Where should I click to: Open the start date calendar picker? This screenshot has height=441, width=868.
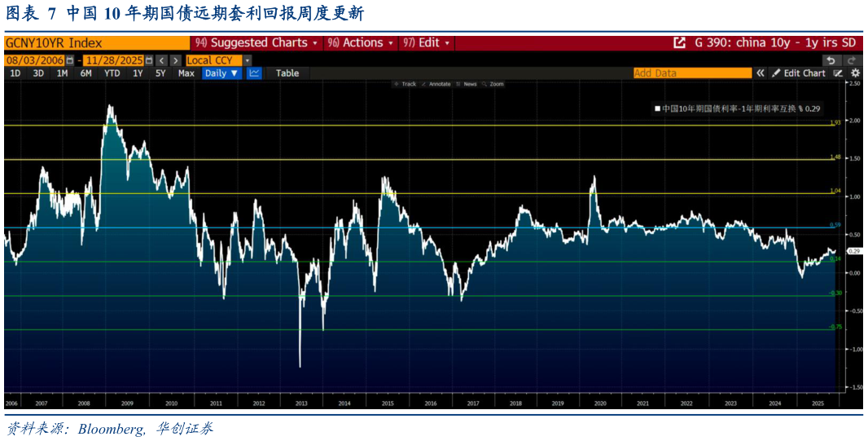tap(69, 60)
